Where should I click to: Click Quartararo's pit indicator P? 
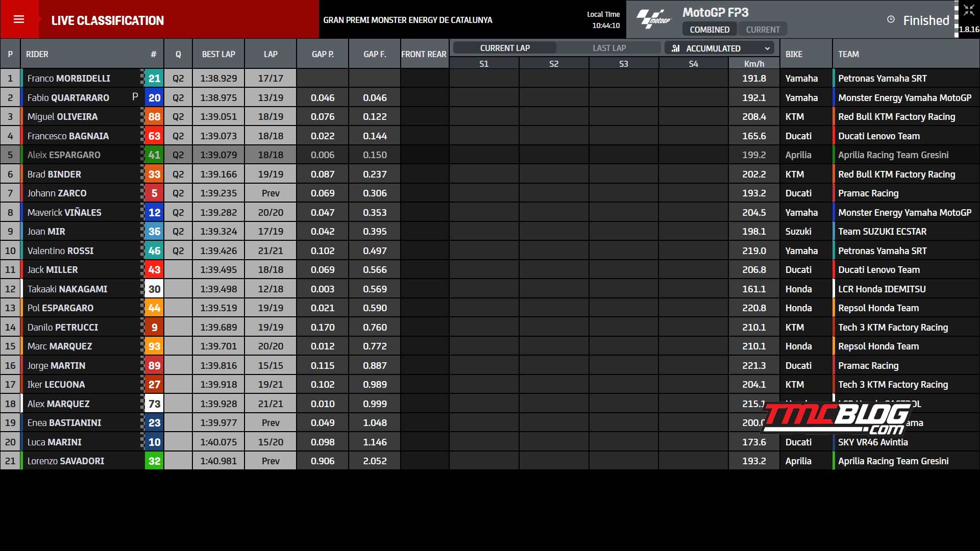[x=135, y=96]
